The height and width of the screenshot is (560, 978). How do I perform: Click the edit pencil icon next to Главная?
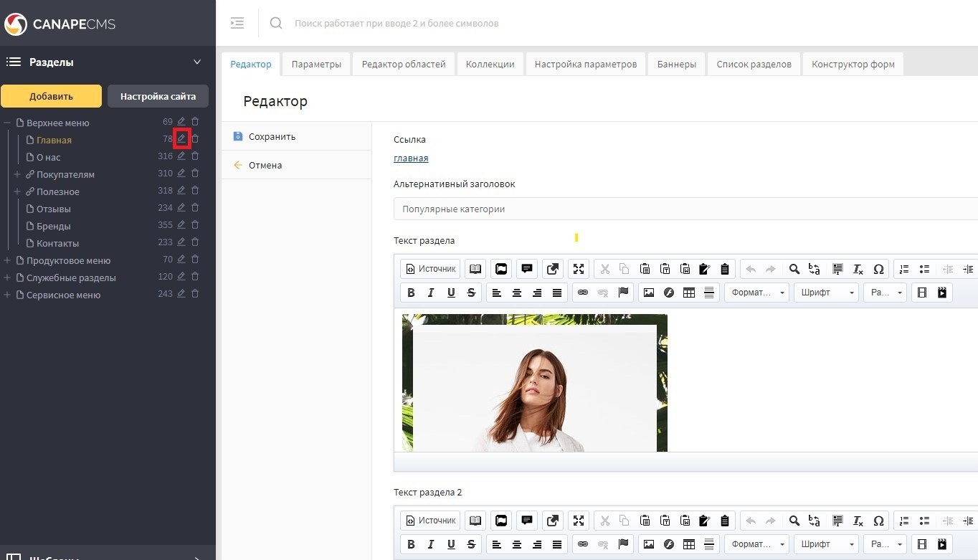[181, 139]
